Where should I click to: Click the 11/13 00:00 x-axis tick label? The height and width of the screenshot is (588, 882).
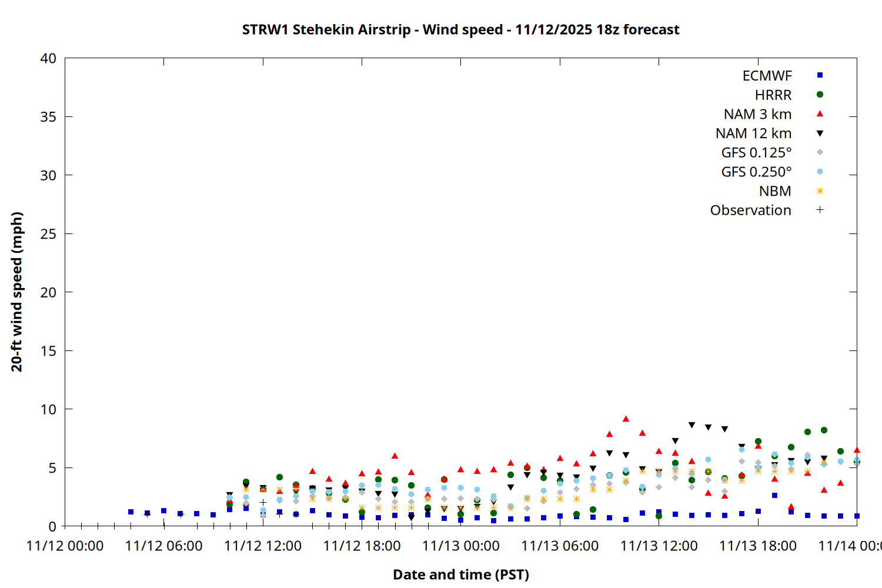460,546
